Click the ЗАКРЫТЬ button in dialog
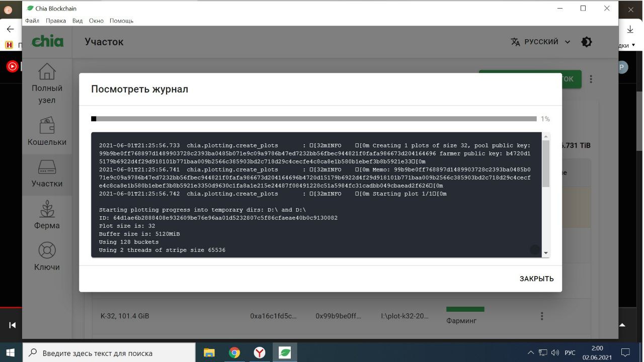Viewport: 644px width, 362px height. tap(536, 279)
